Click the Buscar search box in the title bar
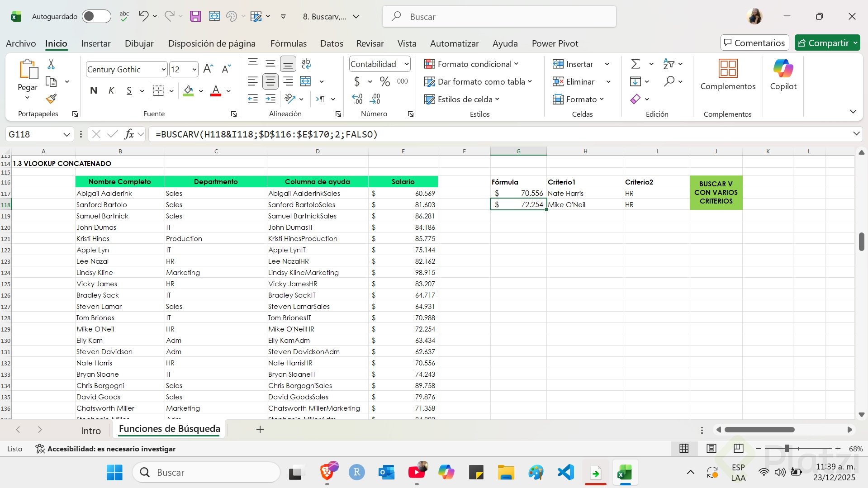 click(499, 17)
